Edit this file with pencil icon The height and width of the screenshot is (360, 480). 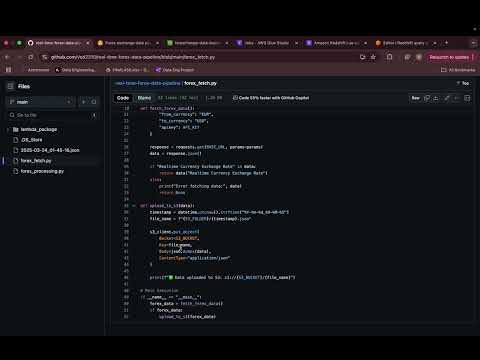pyautogui.click(x=447, y=98)
